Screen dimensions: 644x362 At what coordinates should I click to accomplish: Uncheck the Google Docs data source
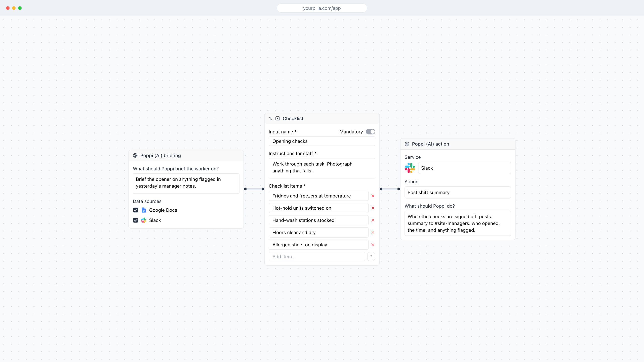135,210
